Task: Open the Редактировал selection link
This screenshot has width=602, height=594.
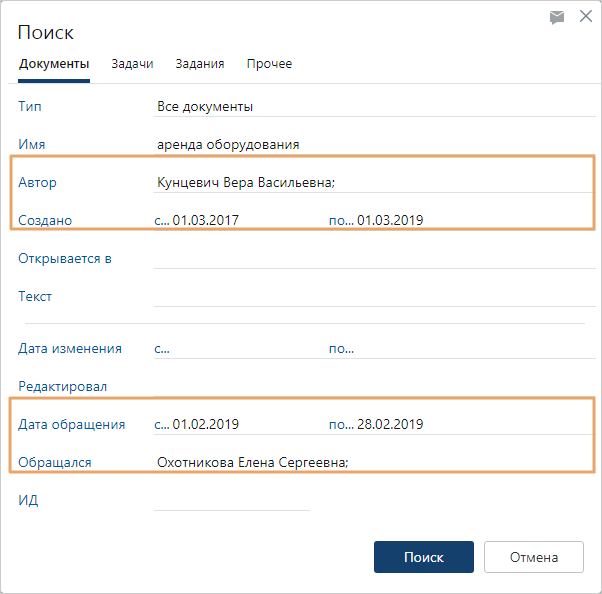Action: tap(62, 386)
